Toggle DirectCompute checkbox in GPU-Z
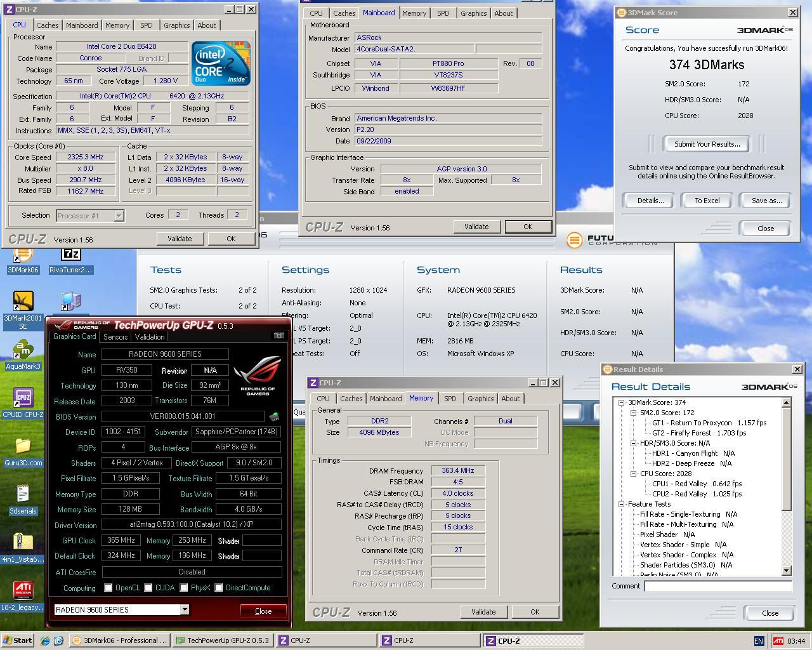 (x=218, y=588)
